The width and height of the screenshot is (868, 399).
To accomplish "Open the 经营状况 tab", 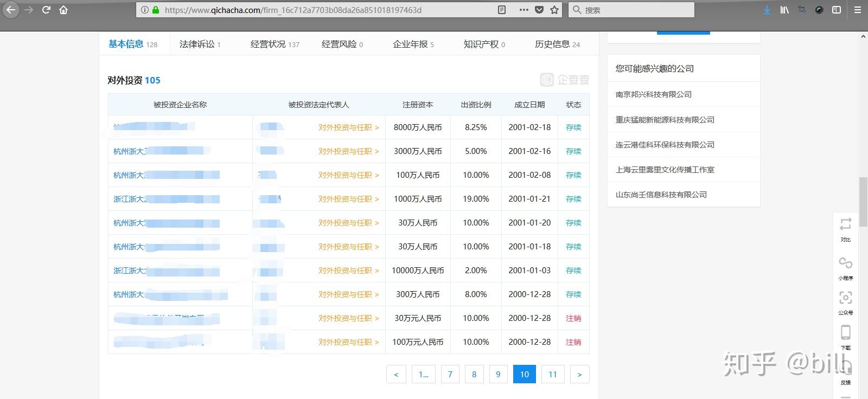I will [x=275, y=44].
